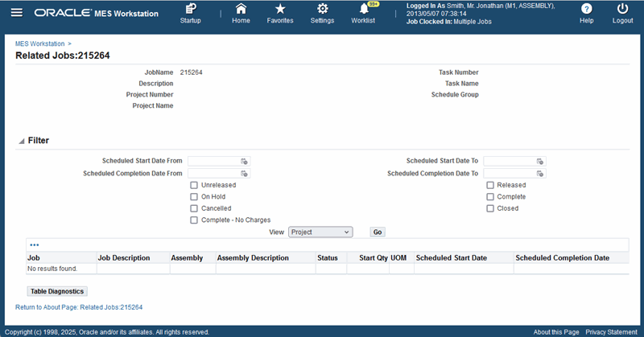Follow the MES Workstation breadcrumb link
This screenshot has width=644, height=337.
tap(39, 43)
